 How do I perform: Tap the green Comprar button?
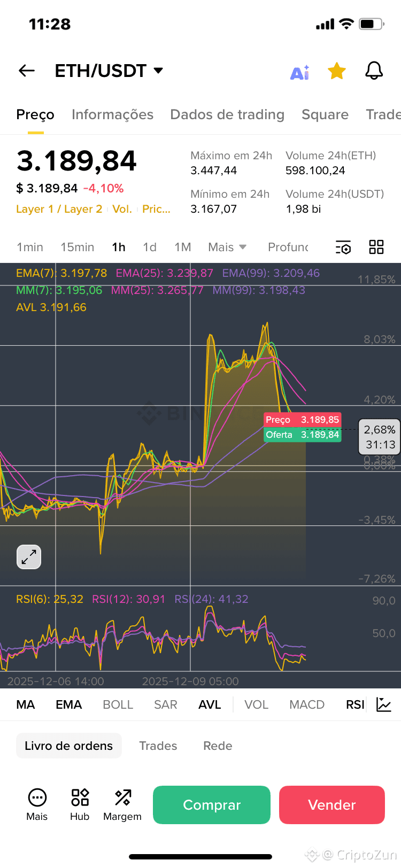pyautogui.click(x=212, y=805)
